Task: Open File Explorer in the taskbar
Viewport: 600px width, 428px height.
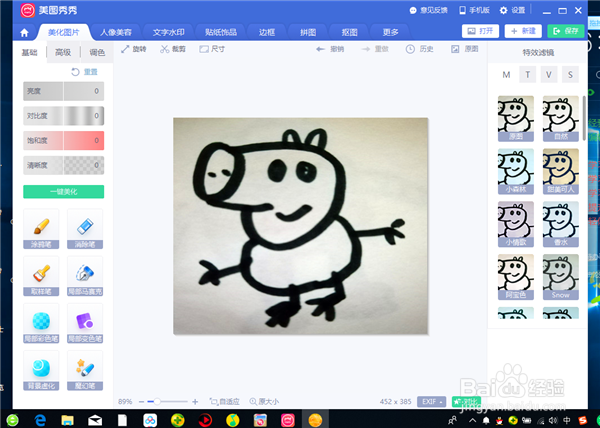Action: [x=67, y=420]
